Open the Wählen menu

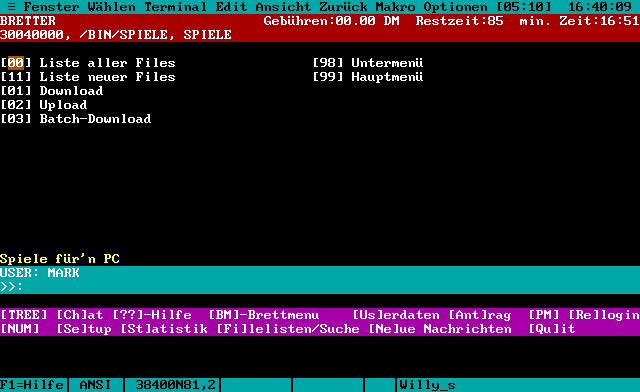[x=111, y=7]
